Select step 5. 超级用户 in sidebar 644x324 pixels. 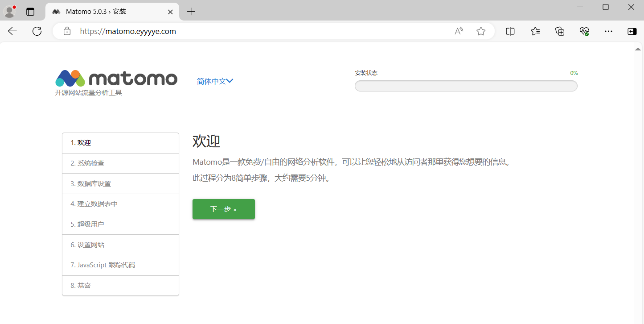[x=120, y=224]
